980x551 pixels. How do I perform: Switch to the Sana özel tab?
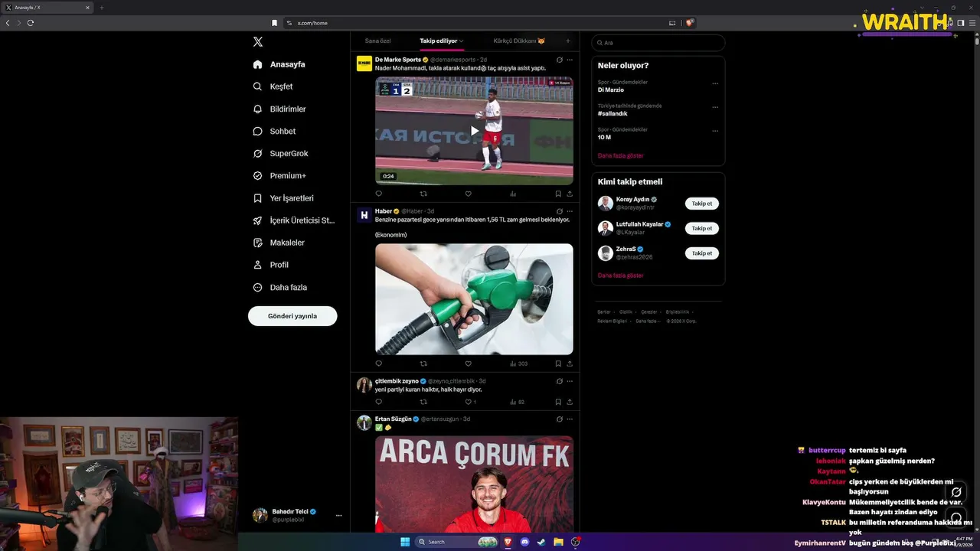[377, 41]
